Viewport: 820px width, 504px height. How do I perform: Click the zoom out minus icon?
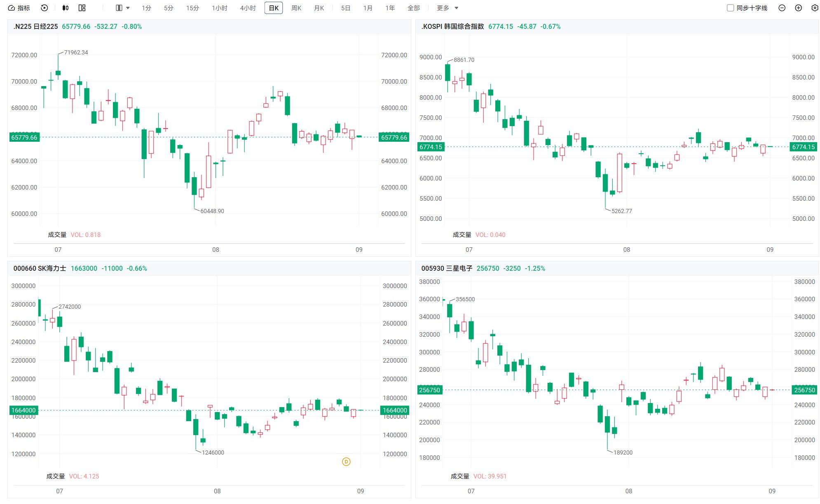click(782, 8)
